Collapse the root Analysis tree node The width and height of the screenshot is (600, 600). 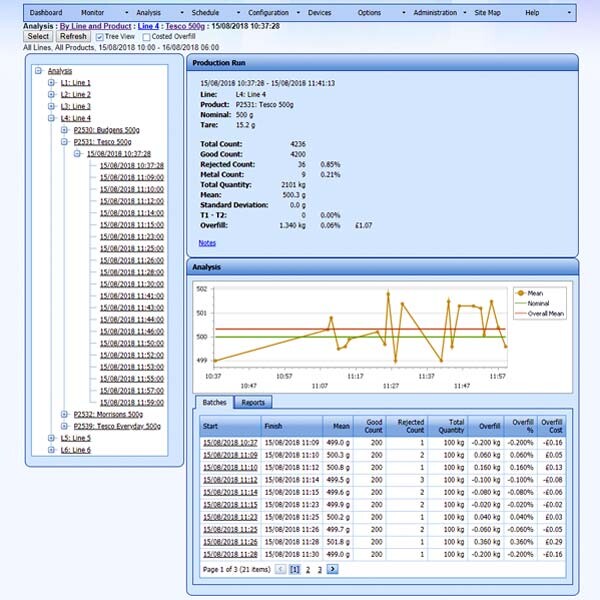pos(38,70)
